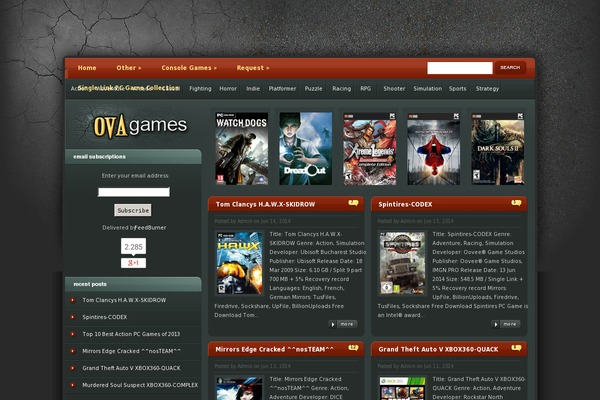Image resolution: width=600 pixels, height=400 pixels.
Task: Open recent post Spintires-CODEX
Action: click(x=104, y=317)
